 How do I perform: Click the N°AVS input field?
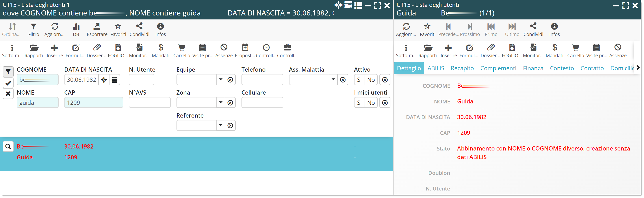pos(150,103)
